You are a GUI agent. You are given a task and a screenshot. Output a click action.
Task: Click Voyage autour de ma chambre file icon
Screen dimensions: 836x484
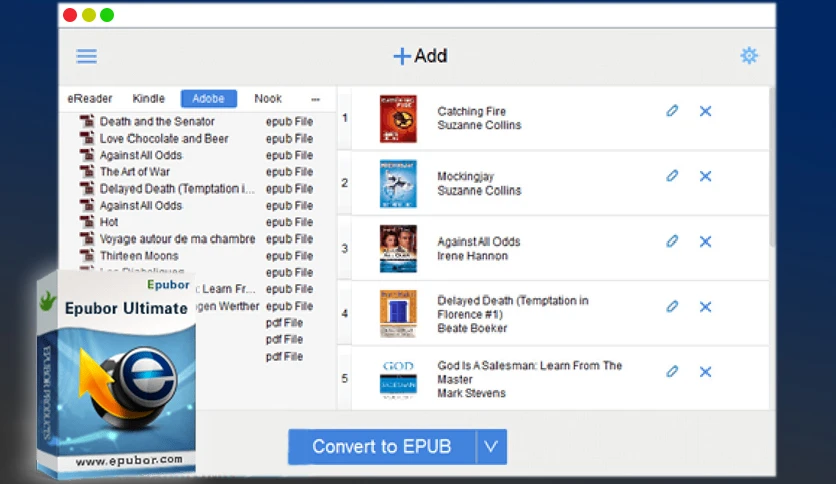(x=87, y=238)
